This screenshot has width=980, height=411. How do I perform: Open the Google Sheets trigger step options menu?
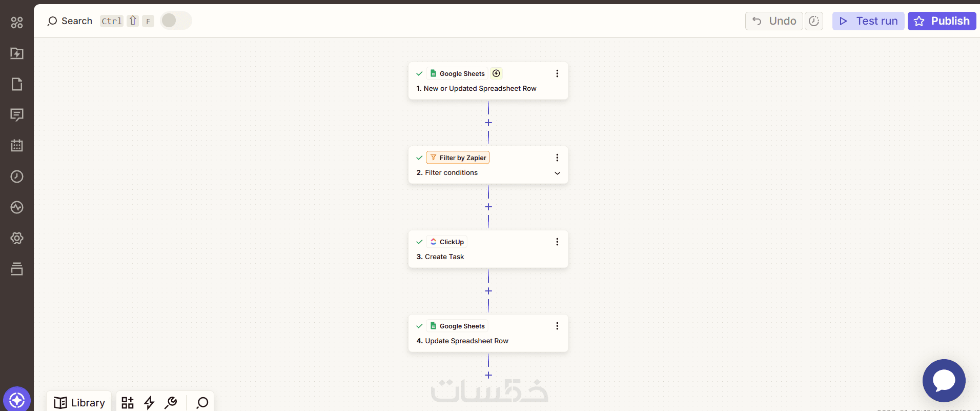[x=557, y=73]
